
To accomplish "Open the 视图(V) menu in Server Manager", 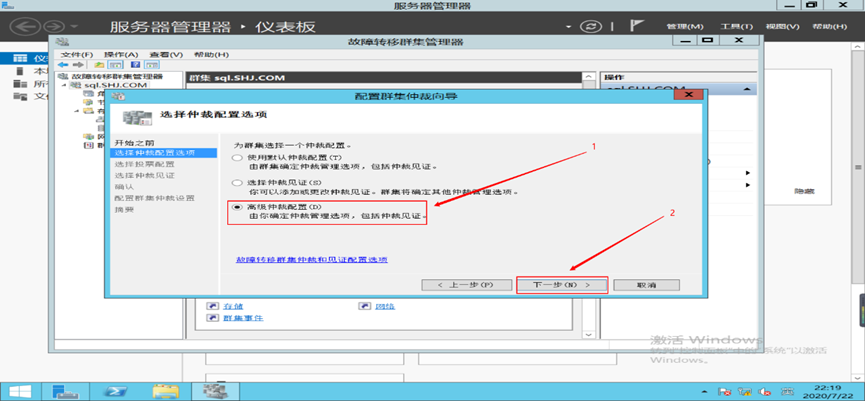I will 782,26.
